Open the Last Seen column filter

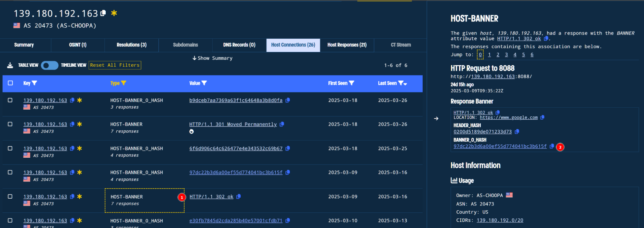tap(400, 83)
